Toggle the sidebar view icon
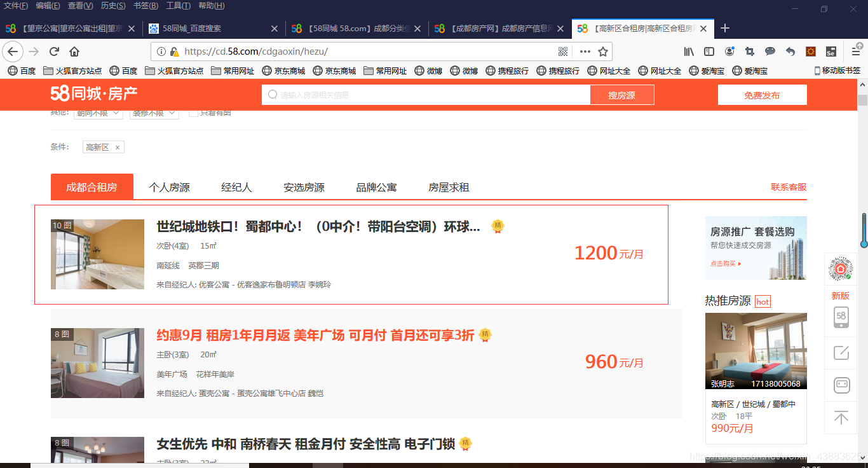The height and width of the screenshot is (468, 868). pyautogui.click(x=709, y=52)
